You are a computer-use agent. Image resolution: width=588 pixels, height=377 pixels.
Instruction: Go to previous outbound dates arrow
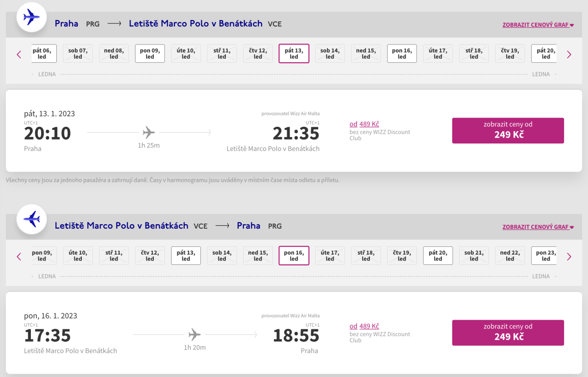[19, 54]
